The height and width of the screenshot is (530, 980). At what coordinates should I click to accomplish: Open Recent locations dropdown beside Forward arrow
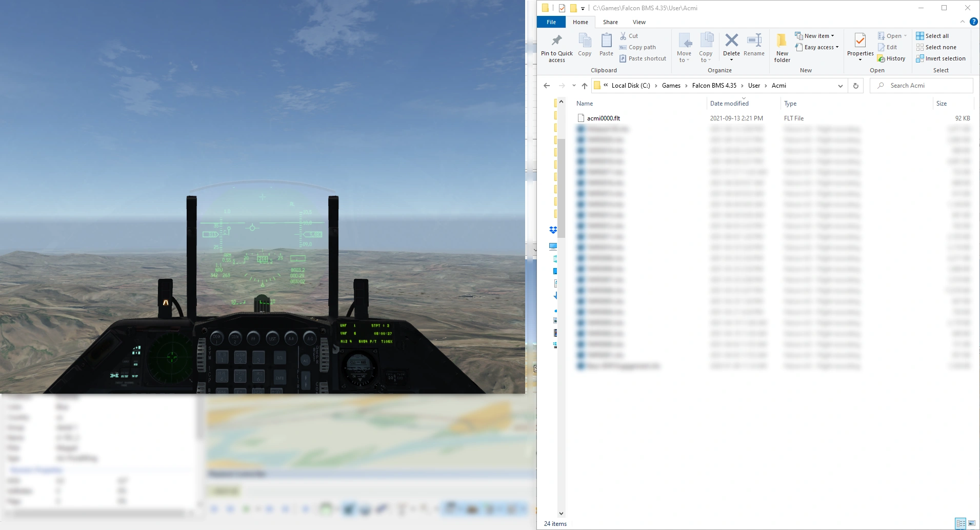pos(574,86)
